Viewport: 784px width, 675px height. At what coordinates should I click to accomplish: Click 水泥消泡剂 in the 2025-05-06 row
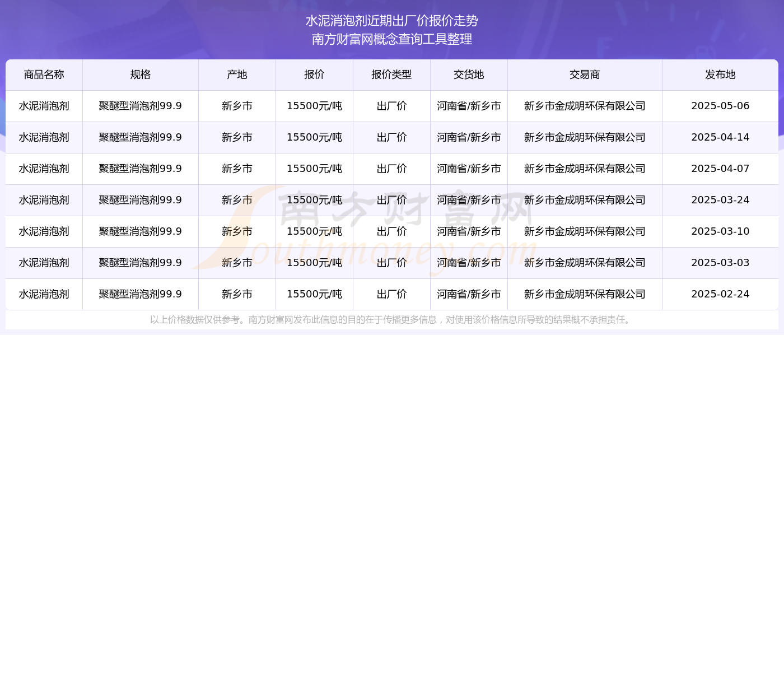(44, 106)
